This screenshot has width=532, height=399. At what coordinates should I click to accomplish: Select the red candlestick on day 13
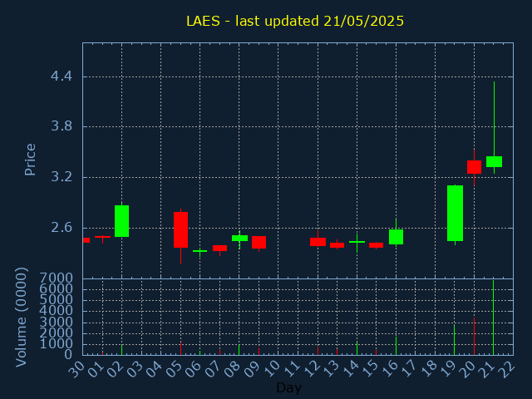point(337,245)
